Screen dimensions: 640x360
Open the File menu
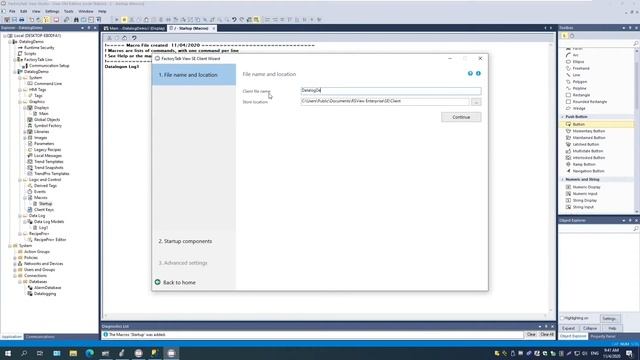pos(12,11)
